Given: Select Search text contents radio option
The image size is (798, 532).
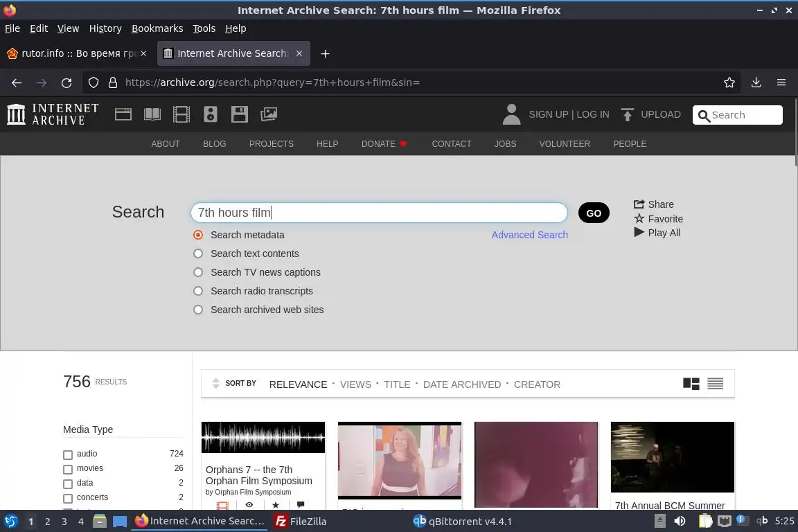Looking at the screenshot, I should pyautogui.click(x=198, y=254).
